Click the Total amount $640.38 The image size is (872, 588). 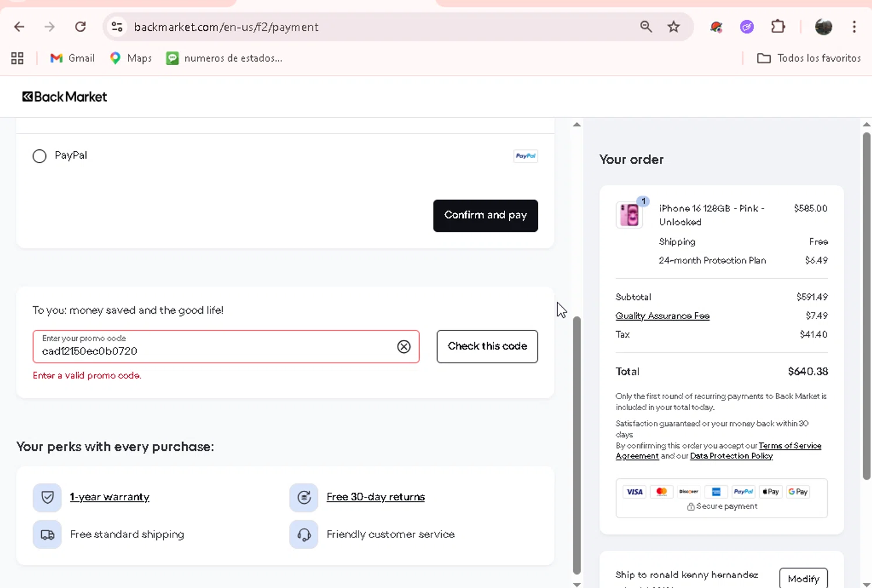tap(808, 371)
